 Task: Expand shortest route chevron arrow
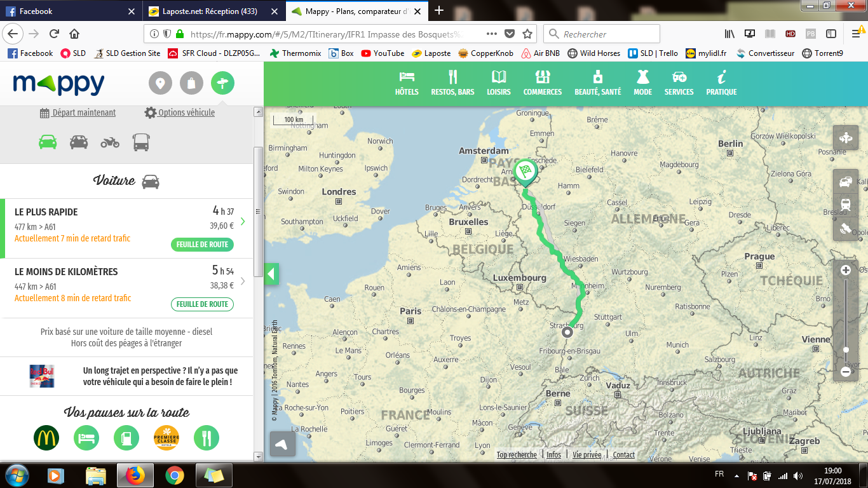[243, 281]
